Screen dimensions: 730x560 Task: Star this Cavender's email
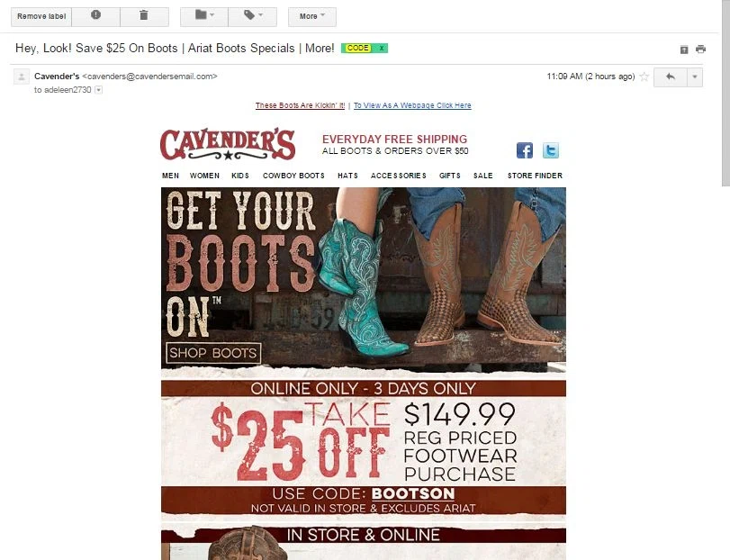click(x=644, y=77)
